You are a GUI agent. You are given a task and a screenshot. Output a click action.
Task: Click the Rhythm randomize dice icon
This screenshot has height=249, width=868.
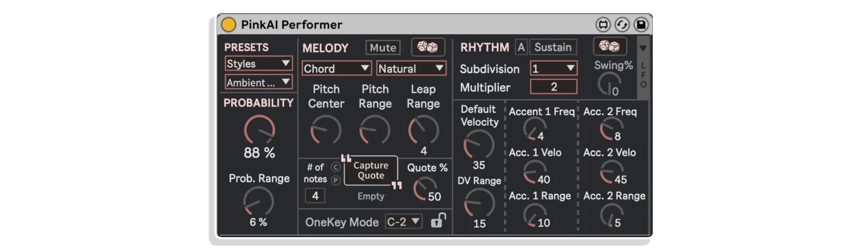pyautogui.click(x=609, y=46)
